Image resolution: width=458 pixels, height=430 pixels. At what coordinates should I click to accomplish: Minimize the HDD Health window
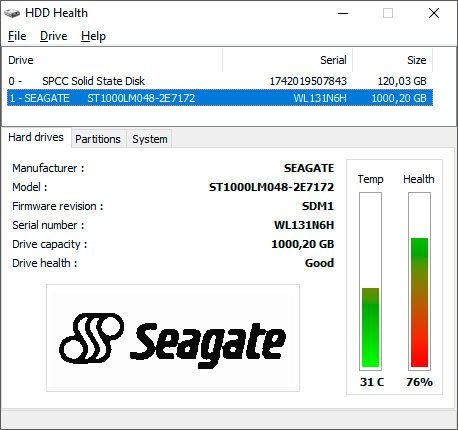click(343, 13)
